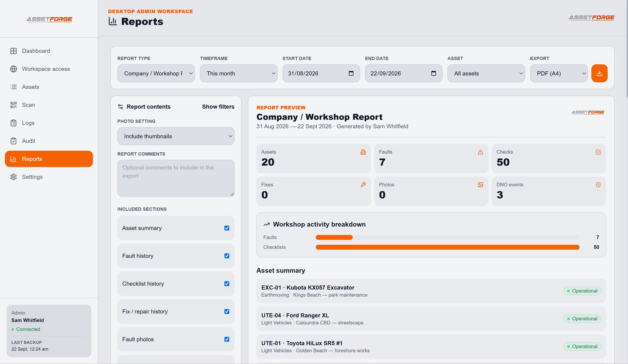Image resolution: width=628 pixels, height=364 pixels.
Task: Open the Report type dropdown
Action: point(156,73)
